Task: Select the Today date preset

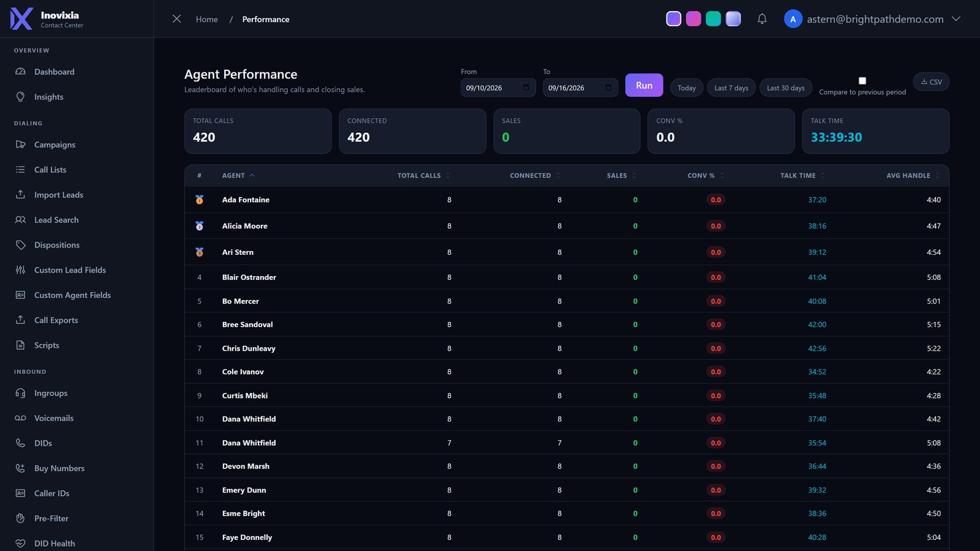Action: (687, 88)
